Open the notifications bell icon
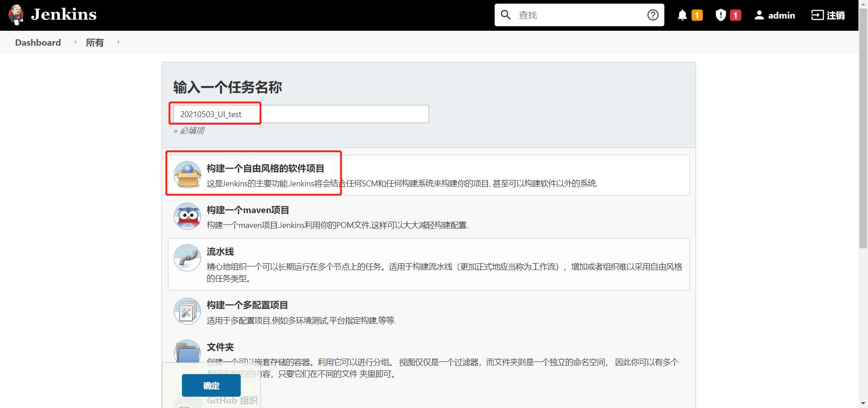The width and height of the screenshot is (868, 408). click(x=682, y=15)
